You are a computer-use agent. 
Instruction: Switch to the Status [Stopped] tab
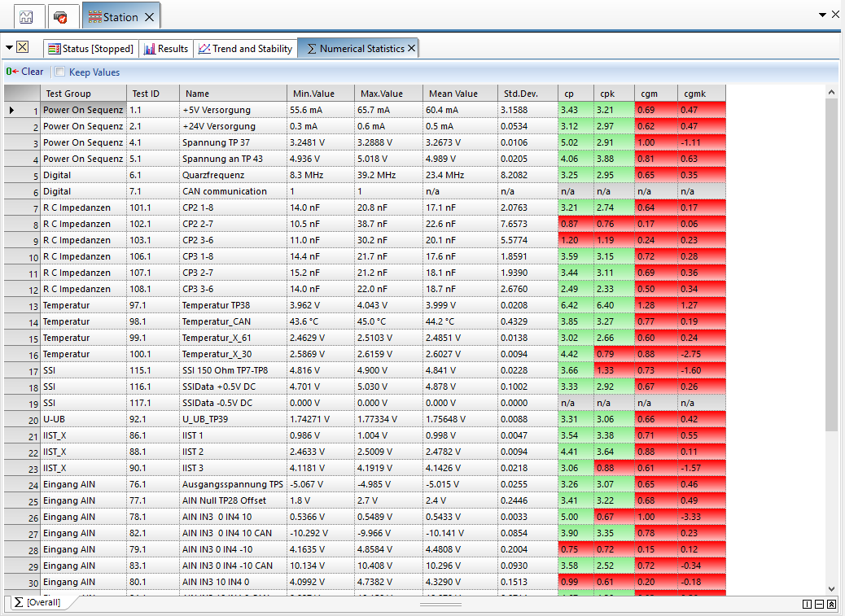tap(90, 49)
